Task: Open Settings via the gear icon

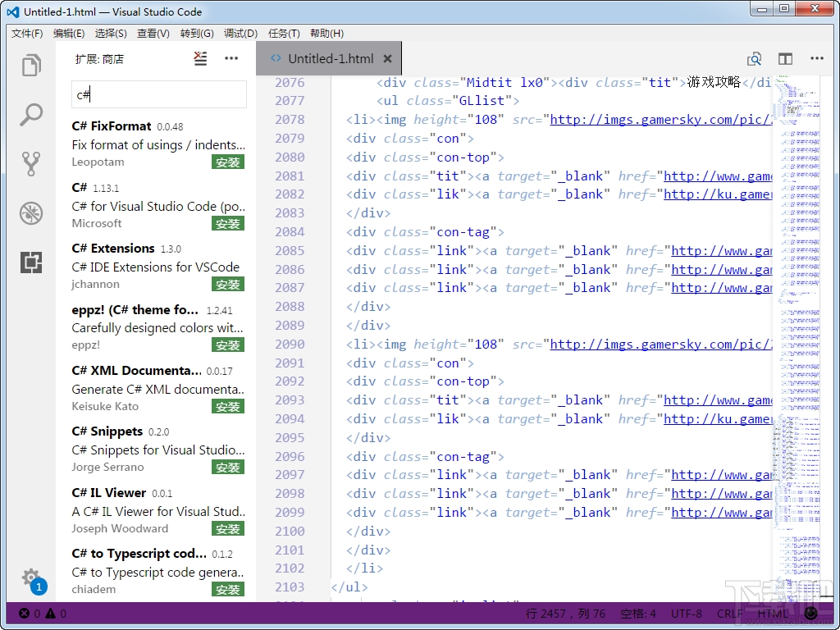Action: click(x=30, y=578)
